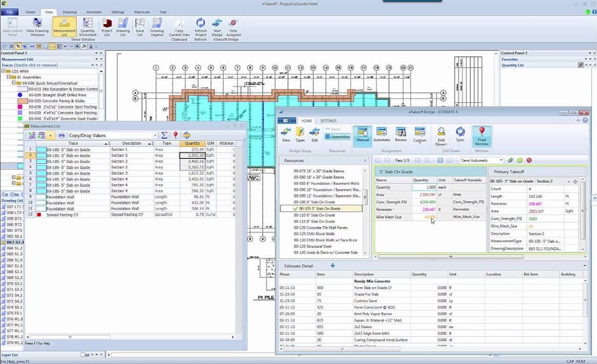597x364 pixels.
Task: Click Review in Assignment group
Action: click(x=401, y=135)
